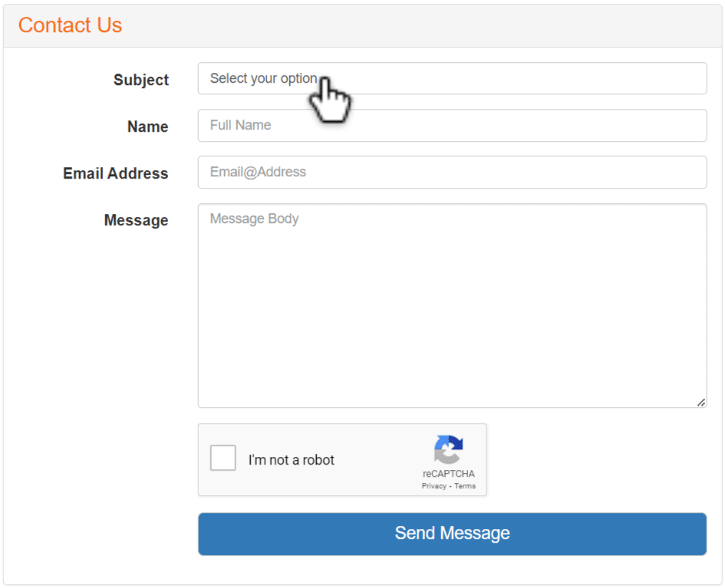The width and height of the screenshot is (725, 588).
Task: Click the reCAPTCHA logo icon
Action: tap(448, 449)
